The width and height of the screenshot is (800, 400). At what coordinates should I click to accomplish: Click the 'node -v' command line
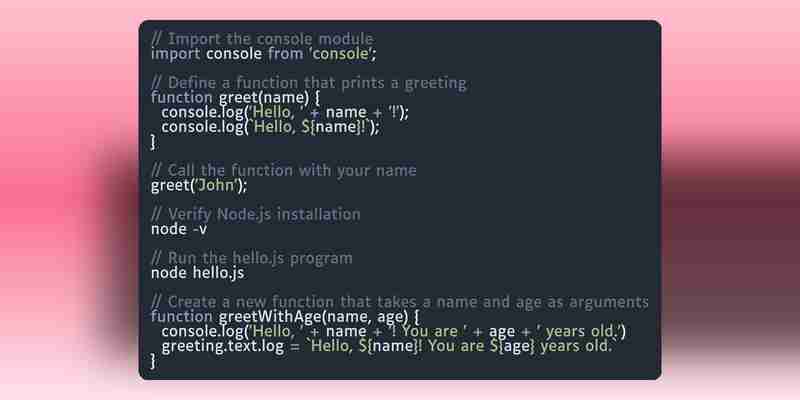pos(179,229)
